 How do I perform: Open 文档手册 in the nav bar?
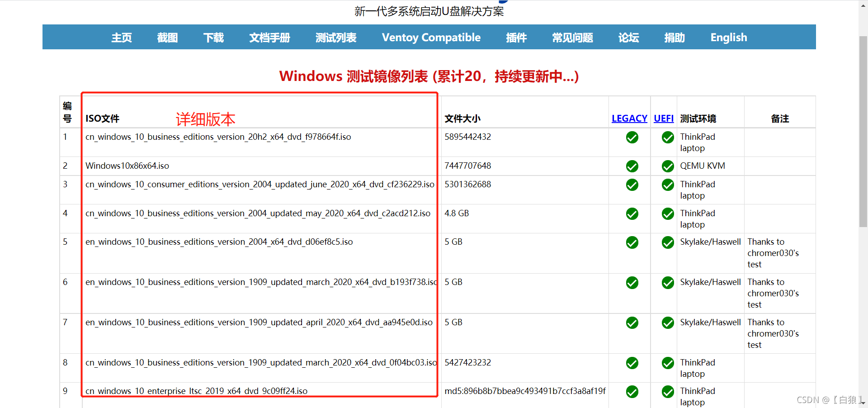pos(269,38)
